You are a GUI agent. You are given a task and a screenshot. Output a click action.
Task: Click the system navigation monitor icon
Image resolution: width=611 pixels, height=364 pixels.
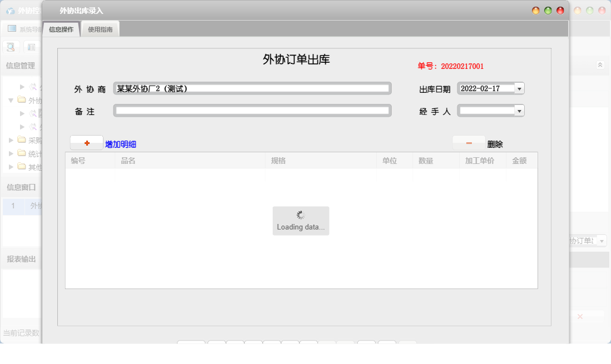pyautogui.click(x=12, y=29)
